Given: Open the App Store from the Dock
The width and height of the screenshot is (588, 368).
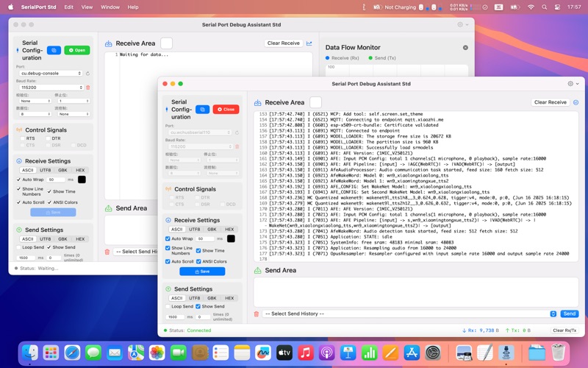Looking at the screenshot, I should pyautogui.click(x=412, y=353).
